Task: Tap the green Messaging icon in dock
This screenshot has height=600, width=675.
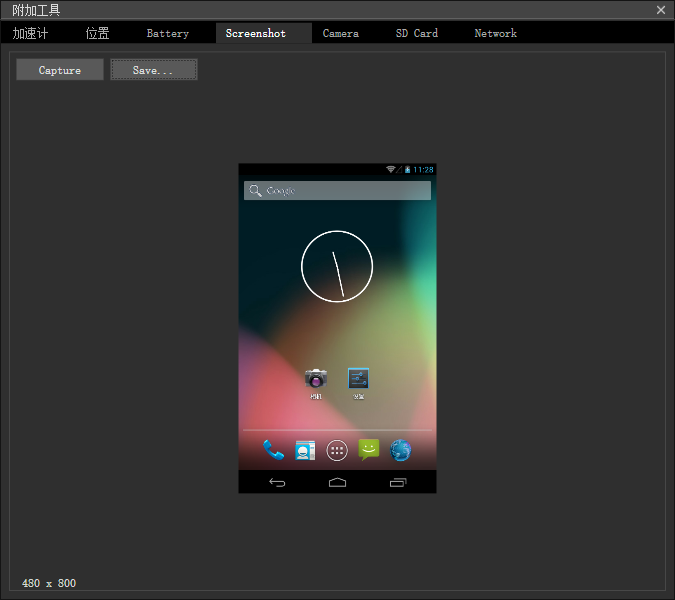Action: [x=369, y=450]
